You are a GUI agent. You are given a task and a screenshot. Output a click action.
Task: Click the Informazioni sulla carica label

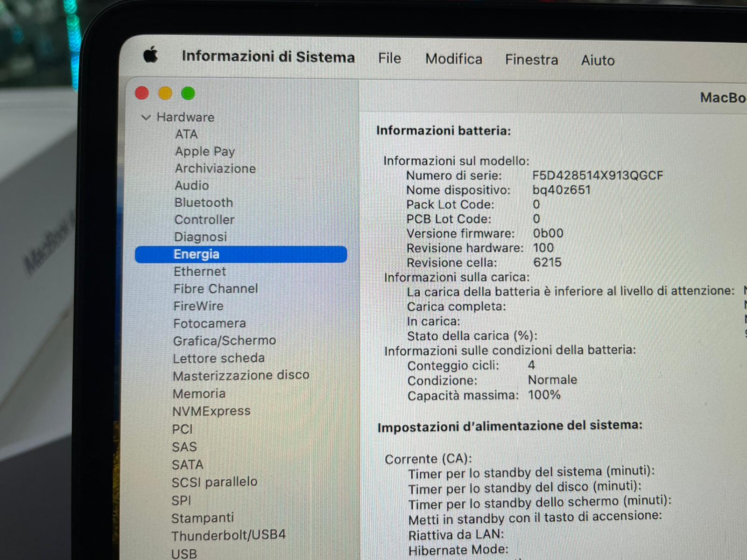click(x=457, y=277)
